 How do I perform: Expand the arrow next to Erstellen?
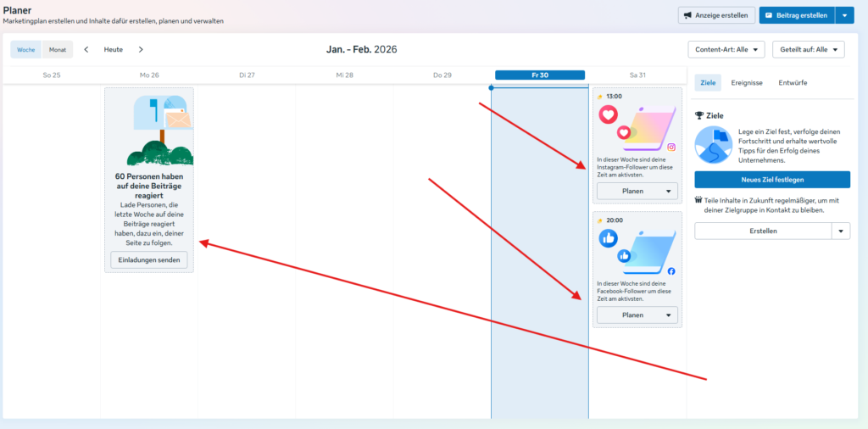coord(840,231)
